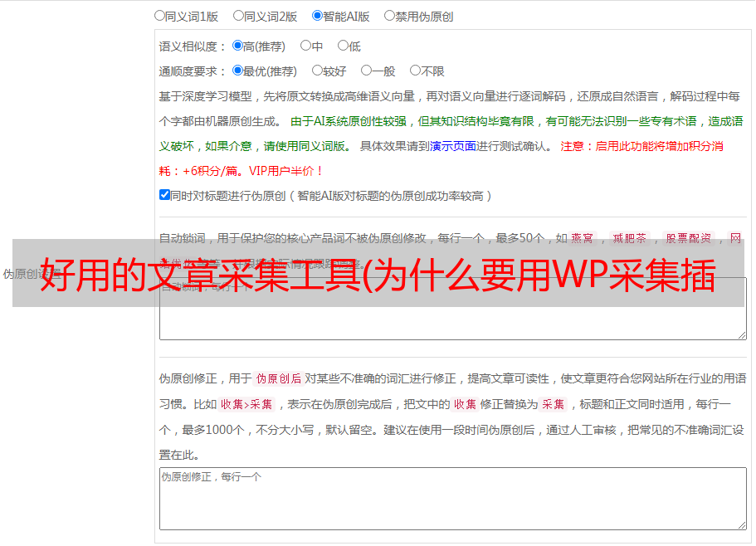Click the 燕窝 example keyword tag
The width and height of the screenshot is (756, 546).
click(582, 238)
